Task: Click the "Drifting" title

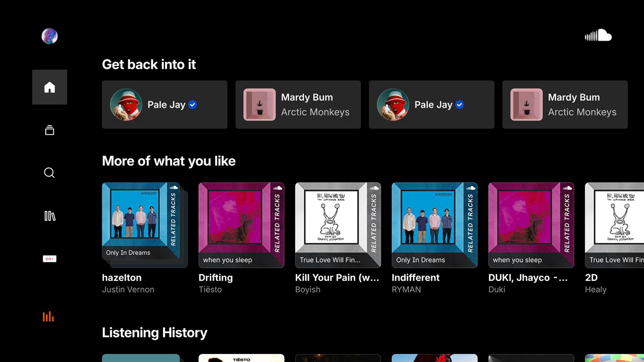Action: click(216, 278)
